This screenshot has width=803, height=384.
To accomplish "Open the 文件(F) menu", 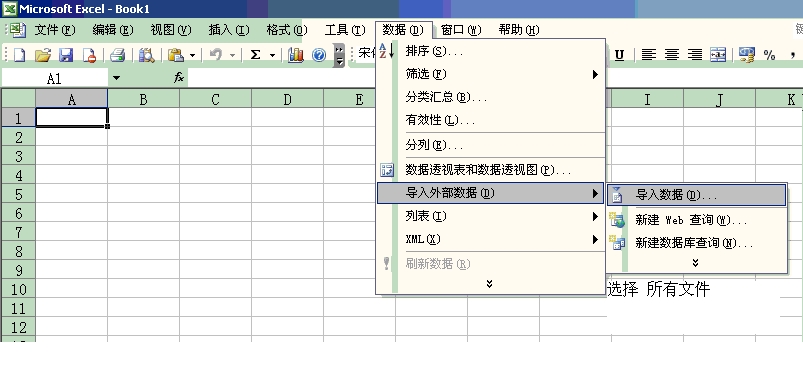I will 54,30.
